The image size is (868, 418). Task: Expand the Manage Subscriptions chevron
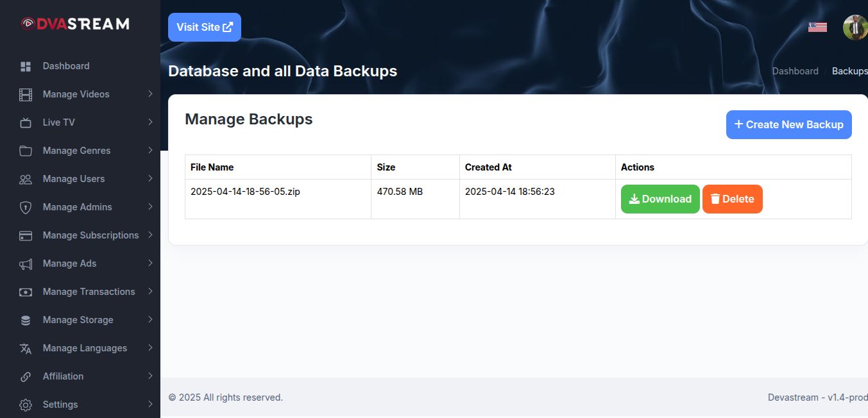click(150, 235)
